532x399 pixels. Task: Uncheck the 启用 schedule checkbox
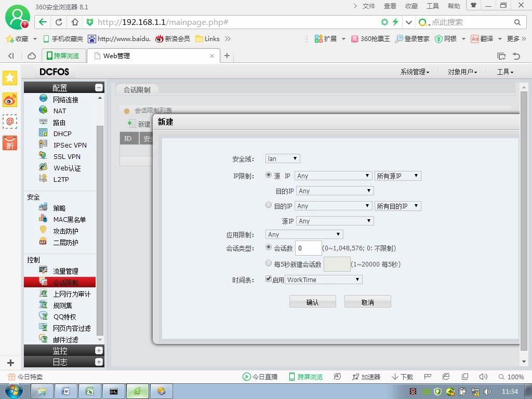[269, 279]
